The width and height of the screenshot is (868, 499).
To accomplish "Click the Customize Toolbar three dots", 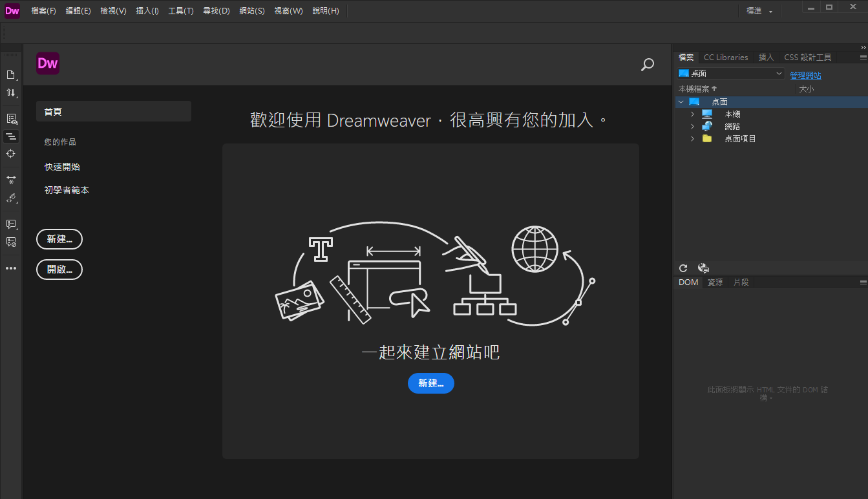I will [11, 268].
